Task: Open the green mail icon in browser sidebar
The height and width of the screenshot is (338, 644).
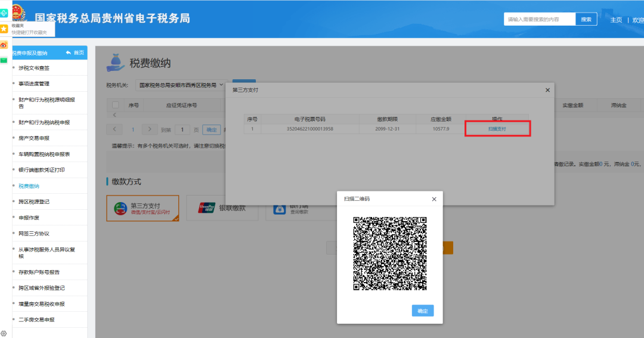Action: (x=4, y=60)
